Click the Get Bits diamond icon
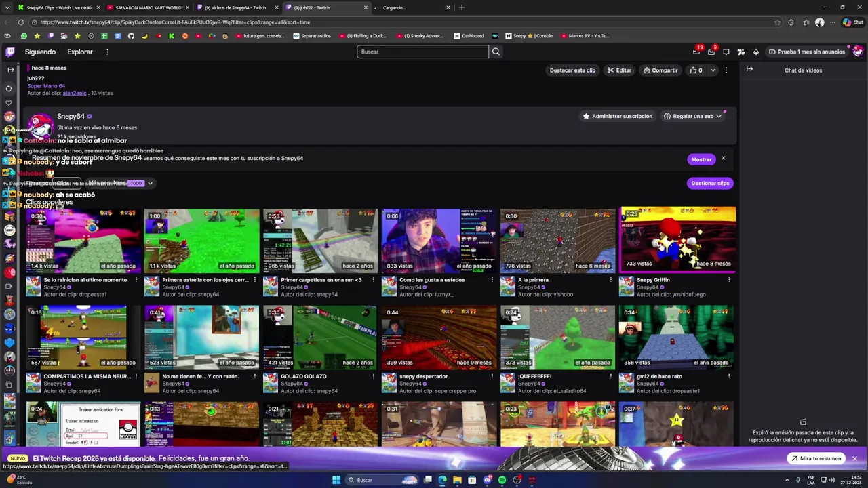This screenshot has height=488, width=868. [x=755, y=52]
